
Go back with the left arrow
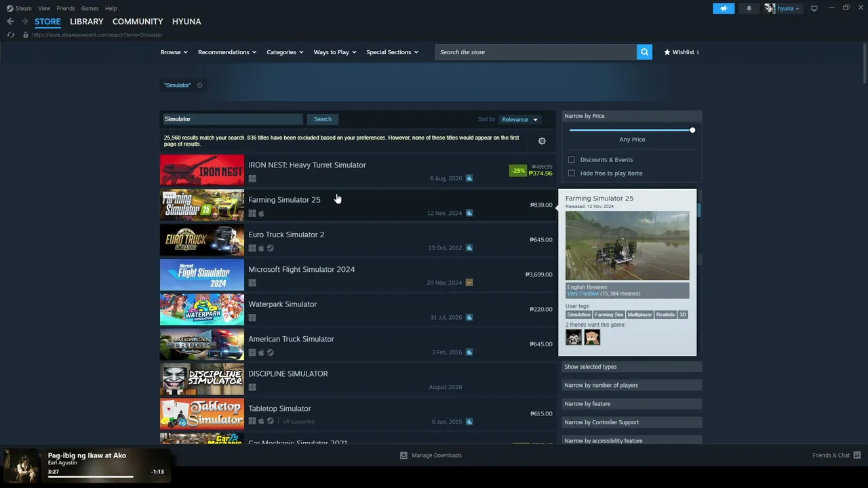[10, 22]
